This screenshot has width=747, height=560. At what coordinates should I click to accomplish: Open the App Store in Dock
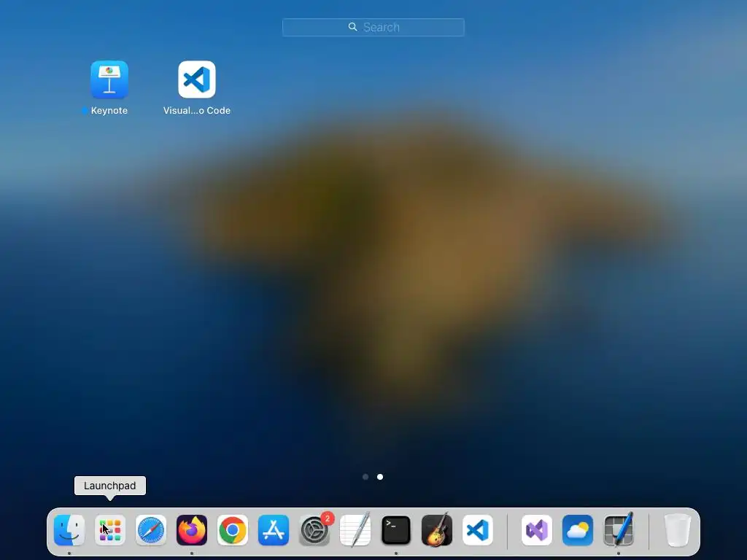[274, 530]
